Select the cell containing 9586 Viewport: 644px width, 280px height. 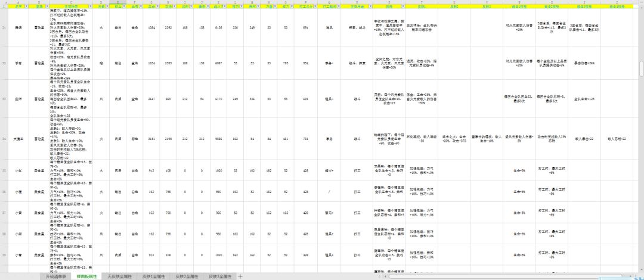[x=218, y=138]
